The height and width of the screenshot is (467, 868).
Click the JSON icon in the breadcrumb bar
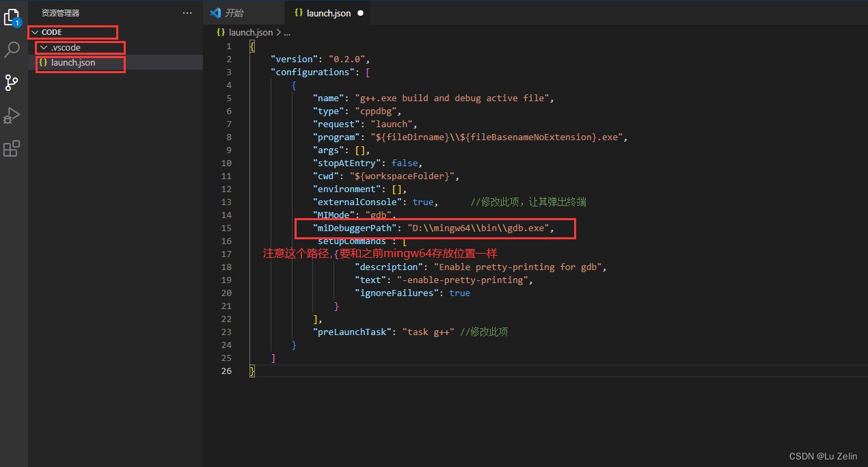click(x=221, y=32)
